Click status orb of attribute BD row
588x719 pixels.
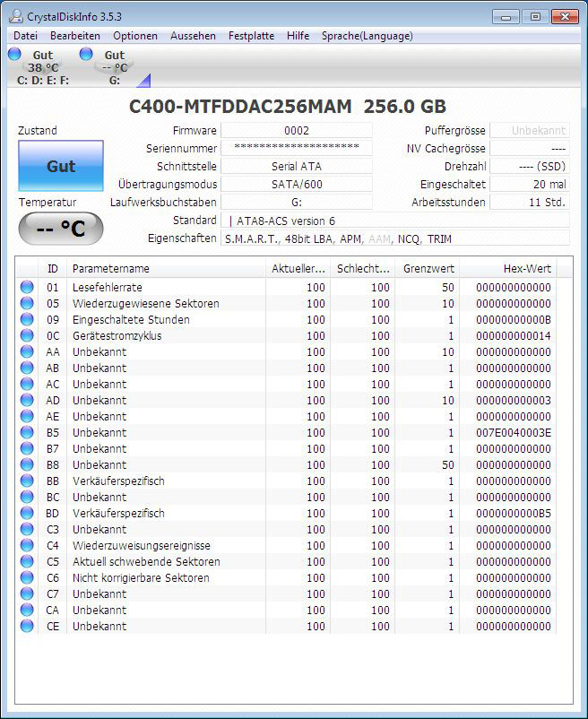coord(27,513)
